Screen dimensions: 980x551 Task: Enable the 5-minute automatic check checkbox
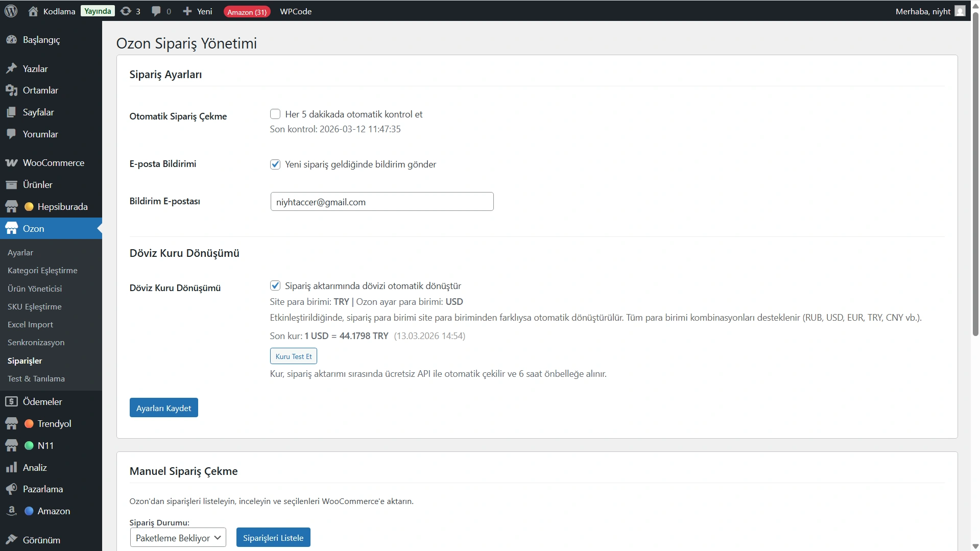click(x=275, y=114)
